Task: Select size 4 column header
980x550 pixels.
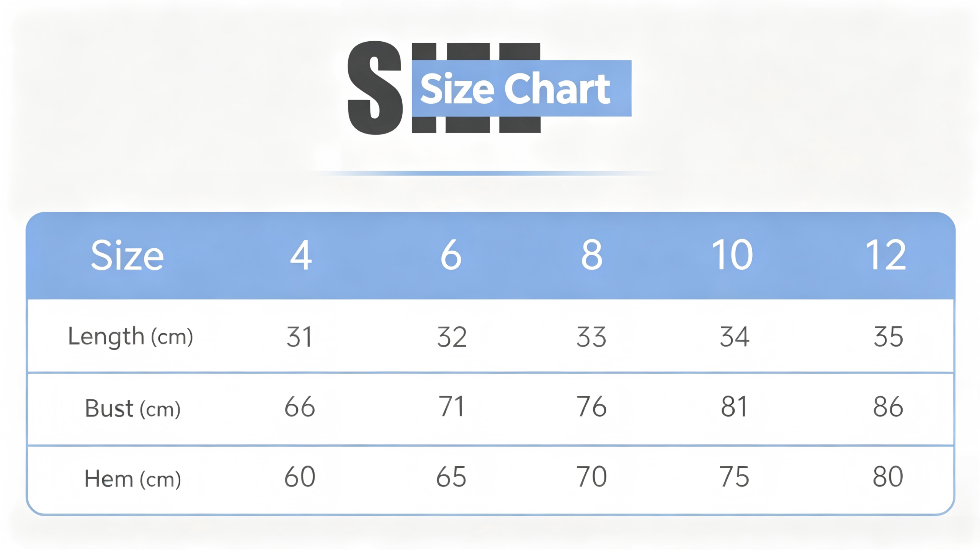Action: pyautogui.click(x=301, y=255)
